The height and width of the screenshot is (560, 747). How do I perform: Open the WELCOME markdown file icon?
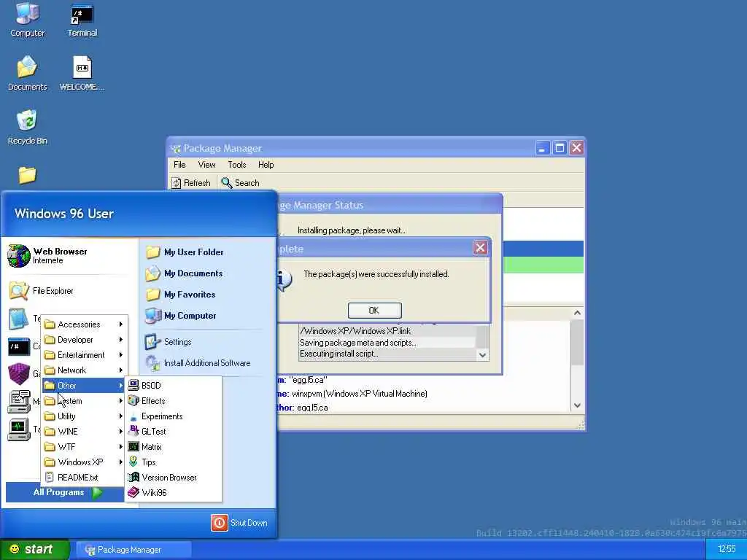[x=82, y=73]
